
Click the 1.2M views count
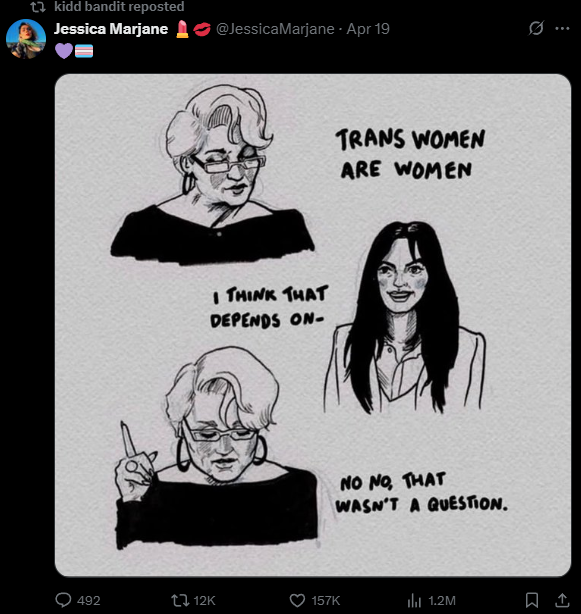point(442,600)
